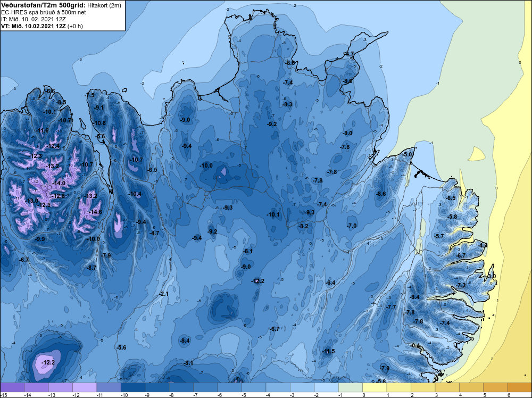
Task: Click the 'VT: Mið. 10.02.2021 12Z' line
Action: click(34, 26)
